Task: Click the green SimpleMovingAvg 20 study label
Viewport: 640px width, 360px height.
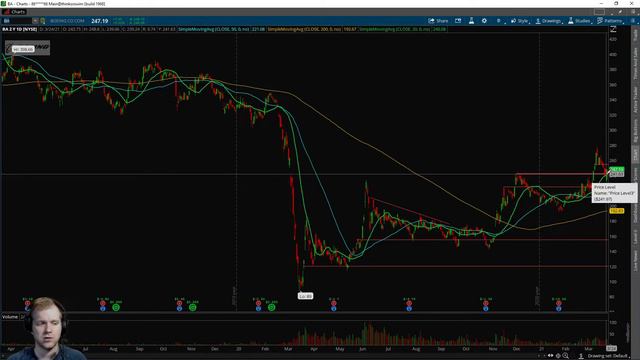Action: (x=402, y=29)
